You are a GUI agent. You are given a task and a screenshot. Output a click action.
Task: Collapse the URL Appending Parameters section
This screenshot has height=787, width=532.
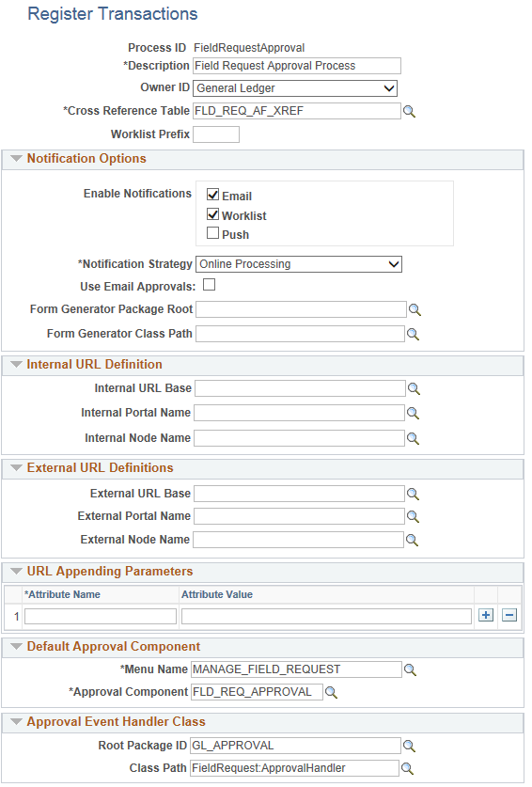pyautogui.click(x=17, y=571)
